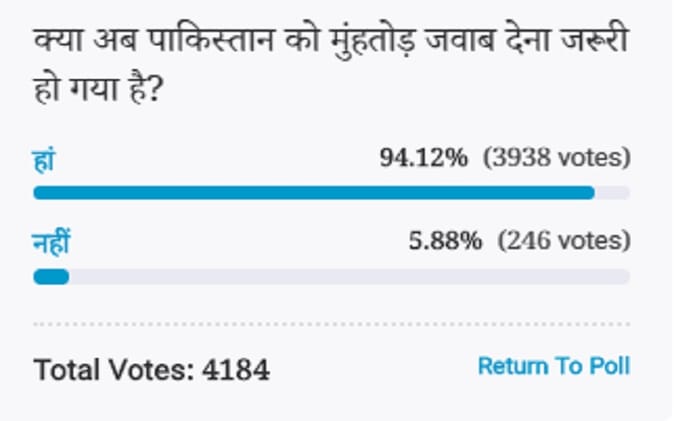This screenshot has height=421, width=674.
Task: Click the empty section of नहीं results bar
Action: [x=349, y=276]
